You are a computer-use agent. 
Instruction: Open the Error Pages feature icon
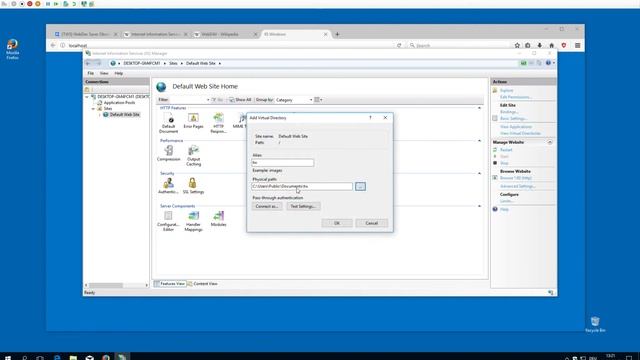click(193, 121)
